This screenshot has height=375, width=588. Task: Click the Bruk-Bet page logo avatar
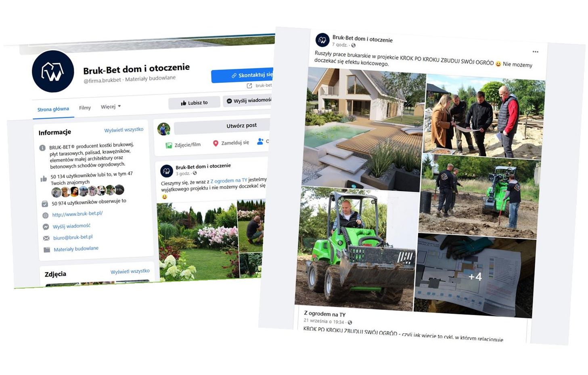click(53, 72)
